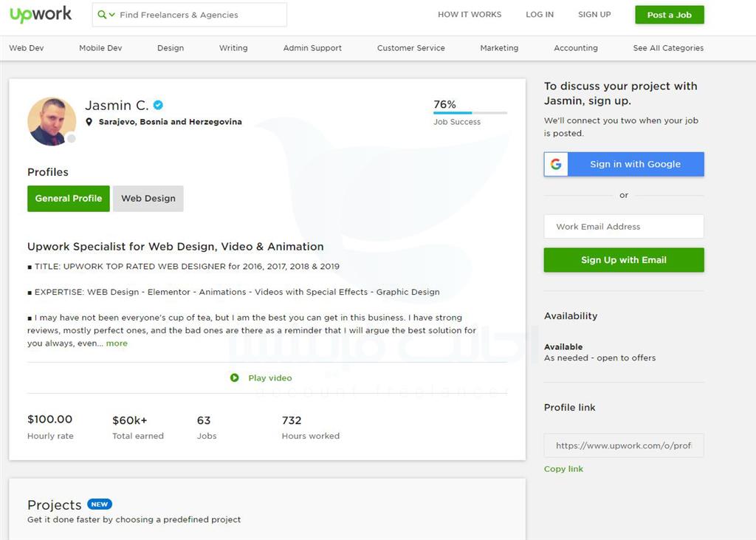Click the Play video link text
Screen dimensions: 756x540
point(270,378)
